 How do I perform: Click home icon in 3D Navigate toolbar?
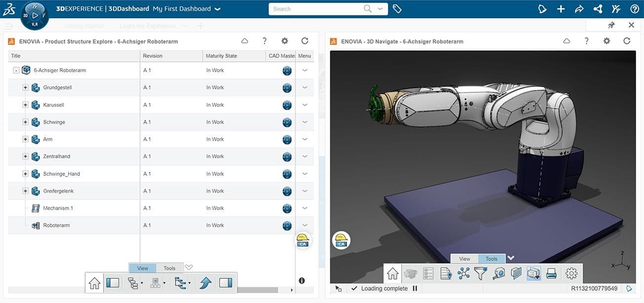coord(393,273)
